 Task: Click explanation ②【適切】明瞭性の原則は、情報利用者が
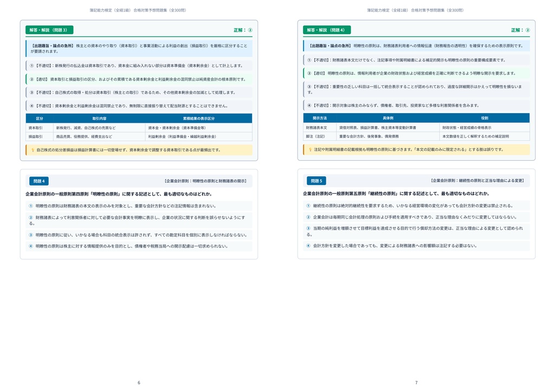[x=416, y=73]
